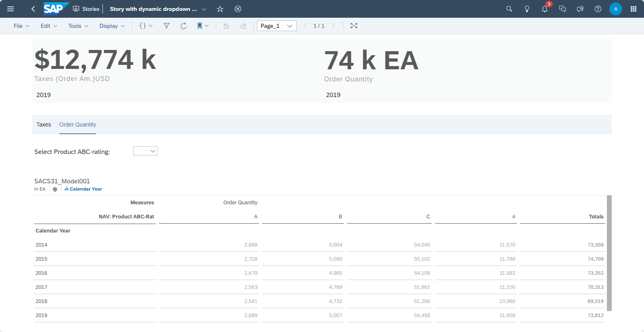Viewport: 644px width, 332px height.
Task: Click the Stories breadcrumb button
Action: pyautogui.click(x=86, y=9)
